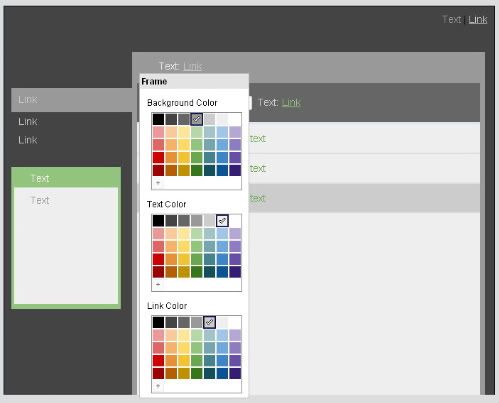Select the darkest green swatch under Background Color
This screenshot has height=403, width=499.
(197, 170)
